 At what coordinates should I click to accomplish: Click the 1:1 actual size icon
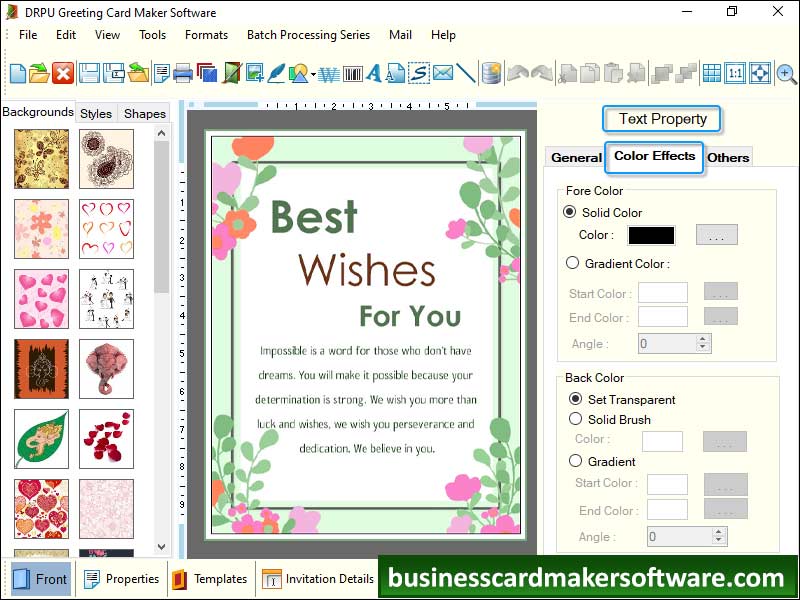coord(735,73)
